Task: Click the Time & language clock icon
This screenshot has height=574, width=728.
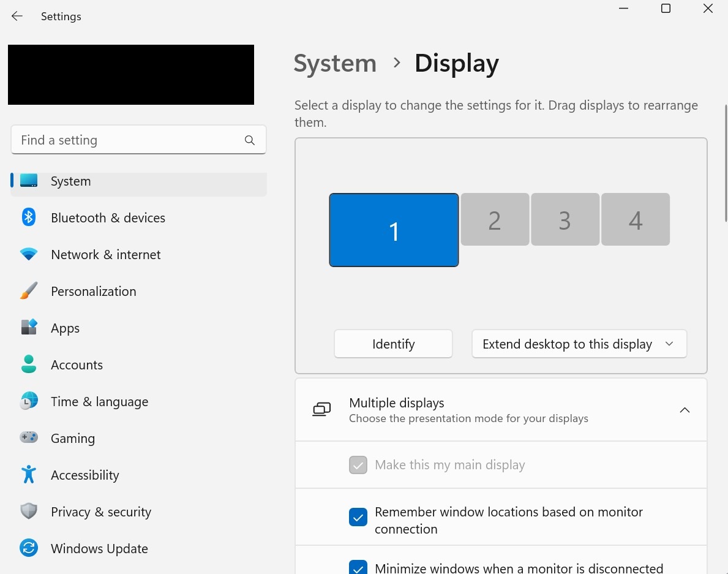Action: [x=29, y=401]
